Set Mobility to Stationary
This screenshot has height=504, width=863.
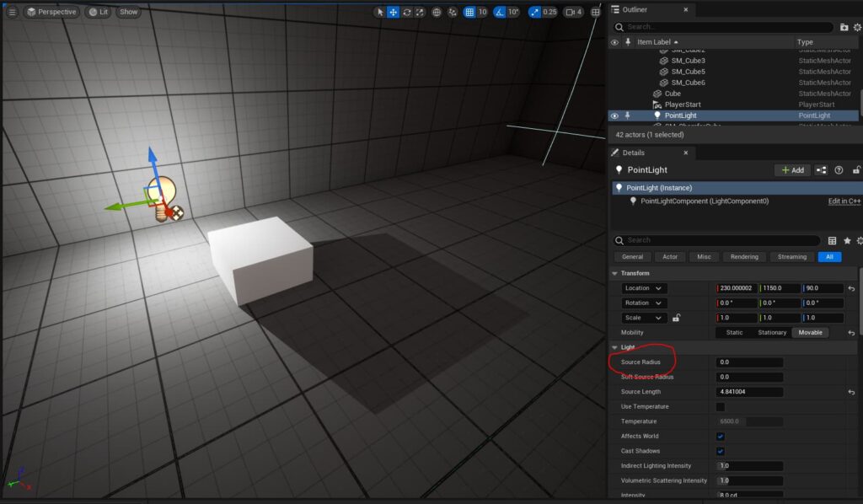[772, 332]
